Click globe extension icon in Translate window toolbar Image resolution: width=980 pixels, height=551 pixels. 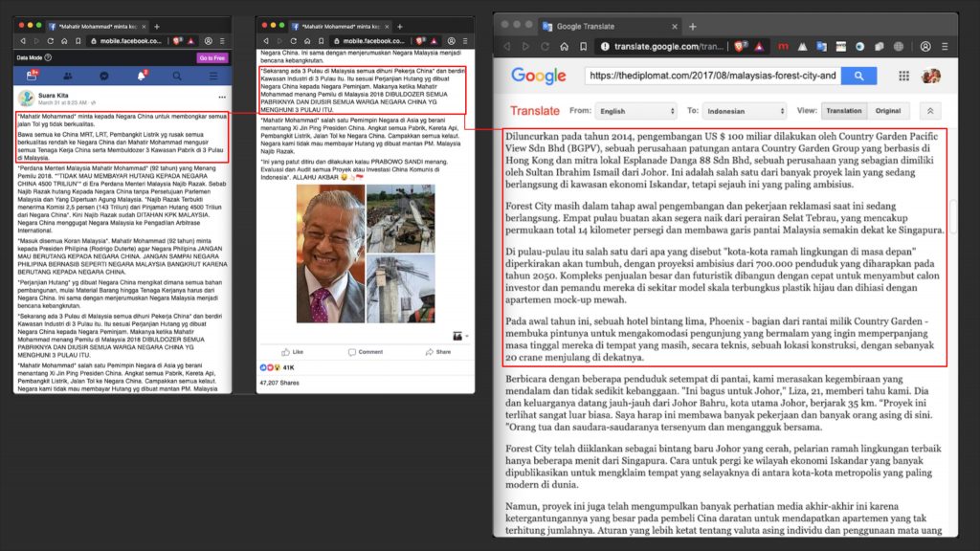point(899,46)
